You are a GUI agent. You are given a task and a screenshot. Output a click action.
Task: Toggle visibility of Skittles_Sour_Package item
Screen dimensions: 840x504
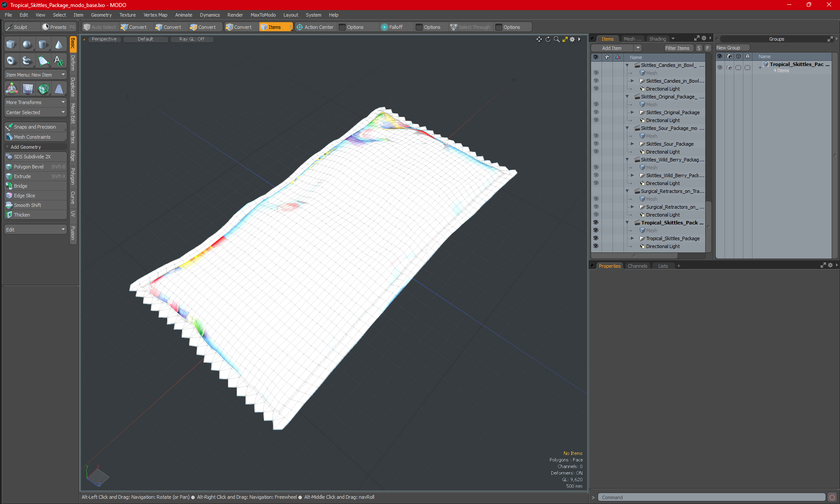pos(595,144)
